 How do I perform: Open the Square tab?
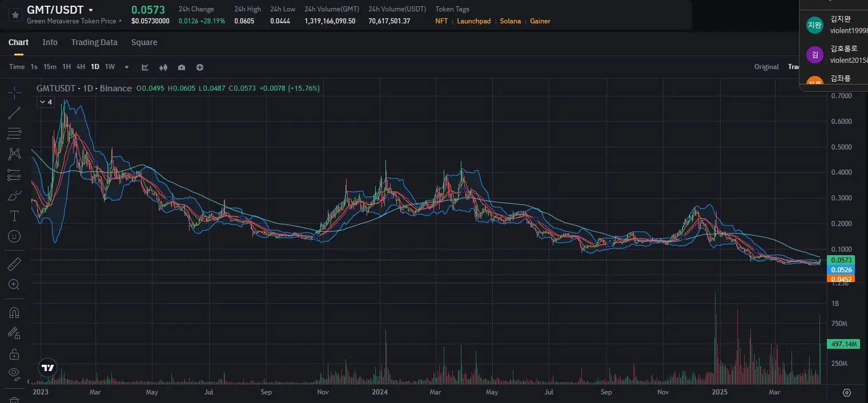tap(144, 42)
